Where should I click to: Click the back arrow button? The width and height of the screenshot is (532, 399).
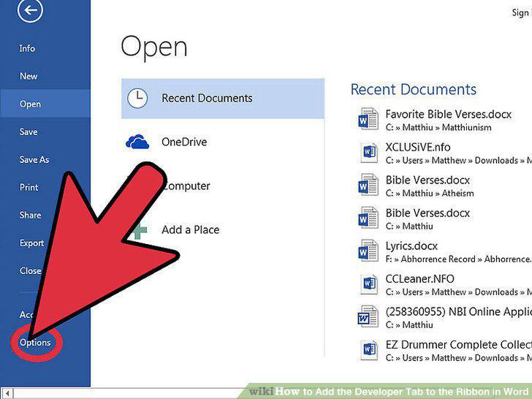click(30, 9)
